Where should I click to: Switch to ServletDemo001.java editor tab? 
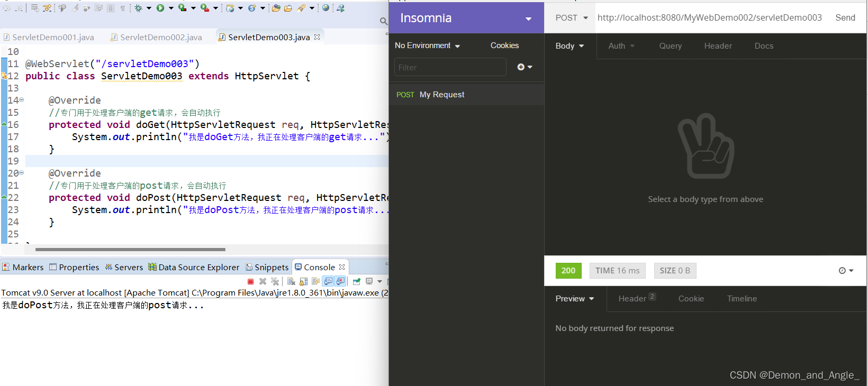coord(49,37)
